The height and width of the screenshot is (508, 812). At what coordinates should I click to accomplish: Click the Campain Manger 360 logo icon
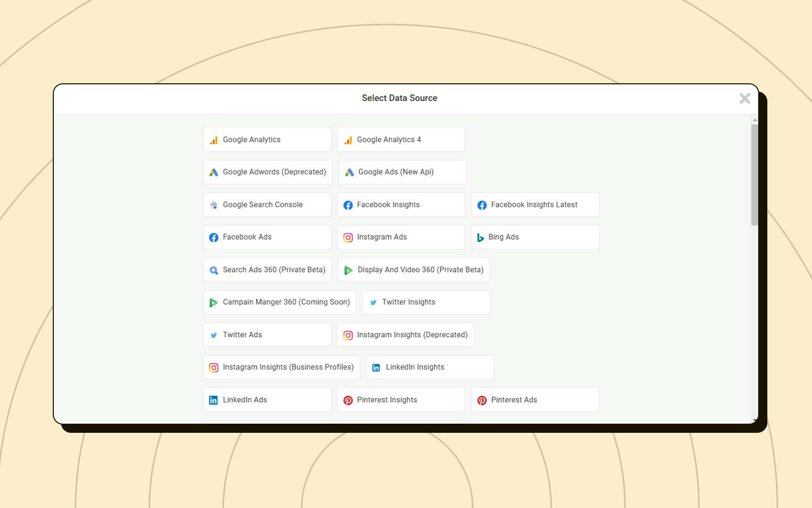[214, 303]
